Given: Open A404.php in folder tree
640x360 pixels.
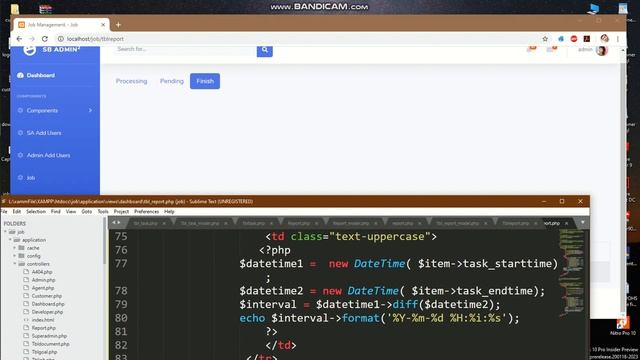Looking at the screenshot, I should [42, 272].
